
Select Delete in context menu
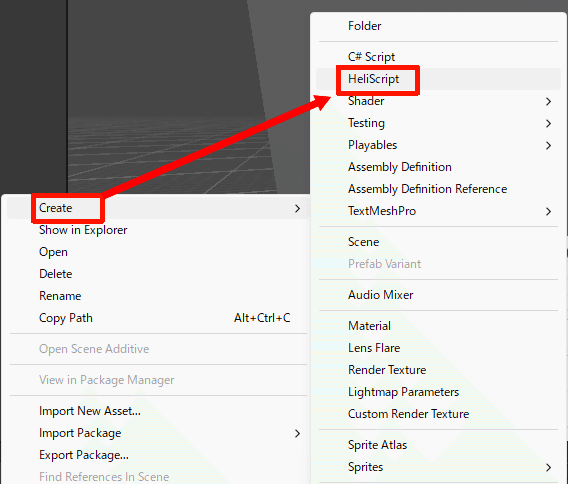coord(55,274)
